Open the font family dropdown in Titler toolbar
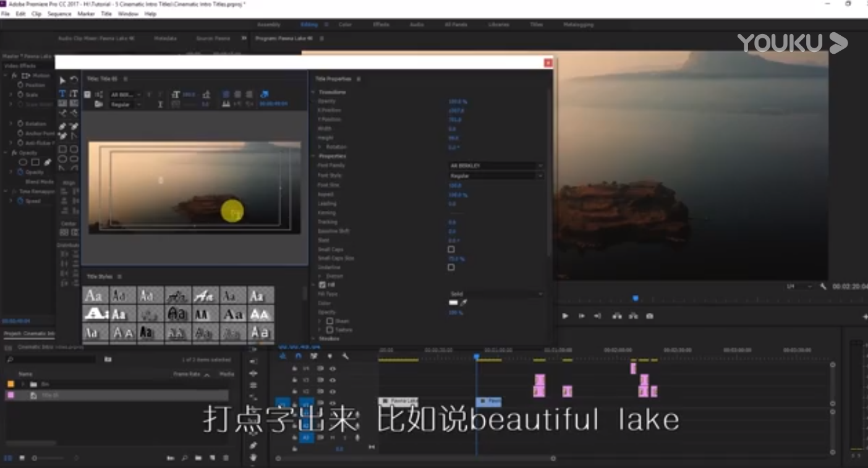The image size is (868, 468). [126, 95]
